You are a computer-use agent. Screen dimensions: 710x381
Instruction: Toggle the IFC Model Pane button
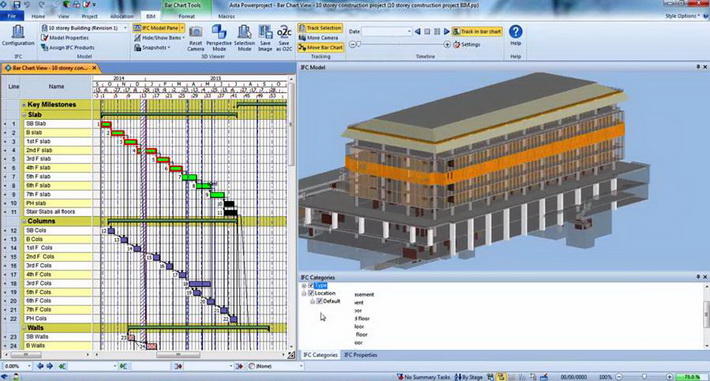click(156, 28)
